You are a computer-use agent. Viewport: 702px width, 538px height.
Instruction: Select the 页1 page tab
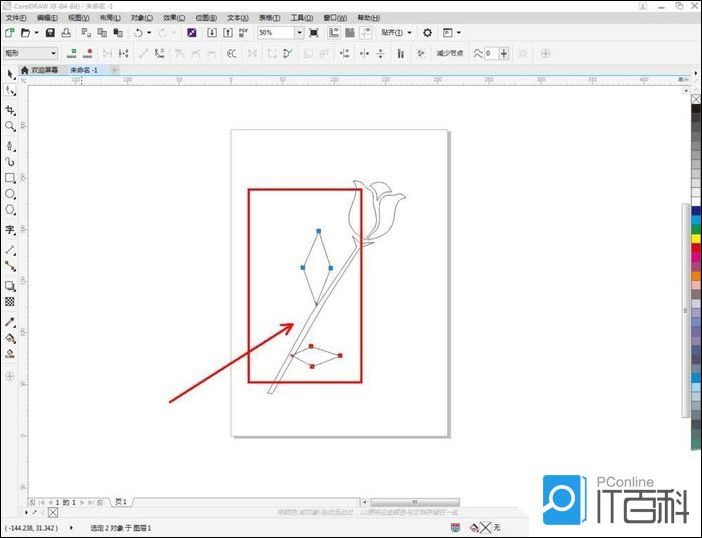click(x=121, y=502)
